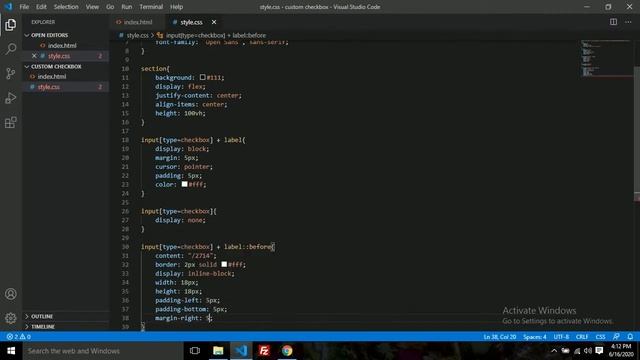The image size is (640, 360).
Task: Click the Ln 38, Col 20 status item
Action: tap(500, 337)
